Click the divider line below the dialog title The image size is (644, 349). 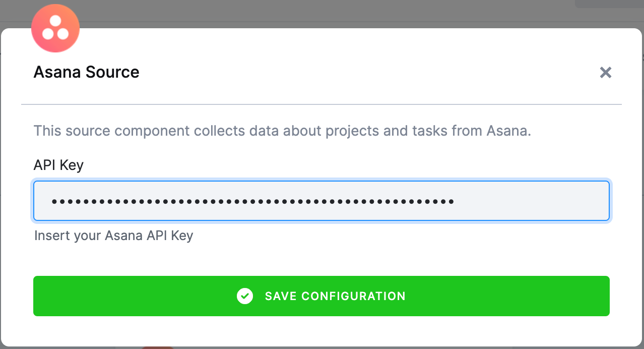pyautogui.click(x=321, y=104)
